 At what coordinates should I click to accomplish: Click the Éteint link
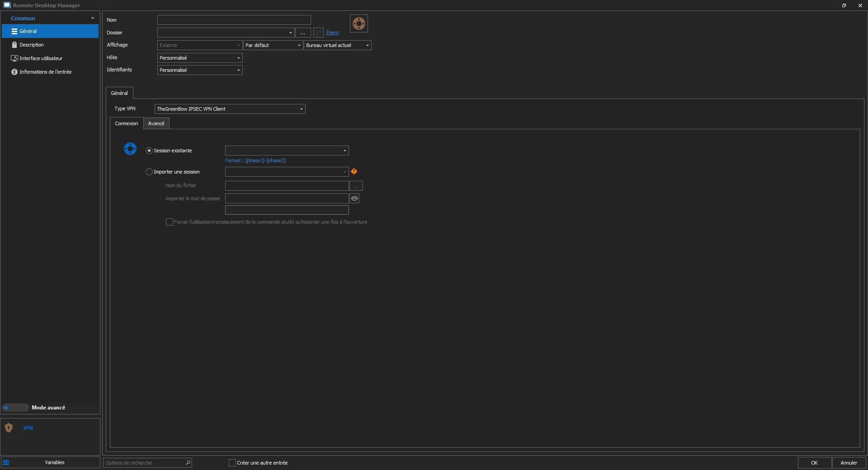332,33
